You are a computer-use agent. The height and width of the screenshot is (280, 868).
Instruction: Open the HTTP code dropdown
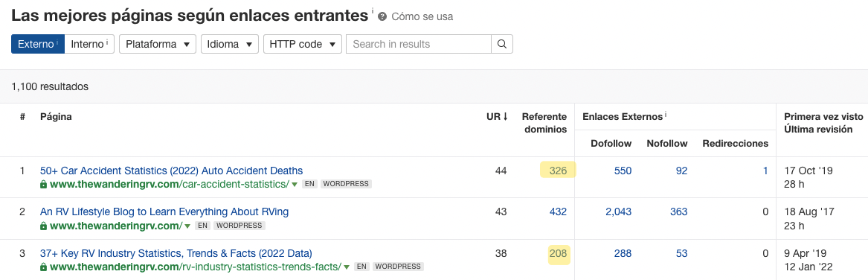[x=302, y=45]
